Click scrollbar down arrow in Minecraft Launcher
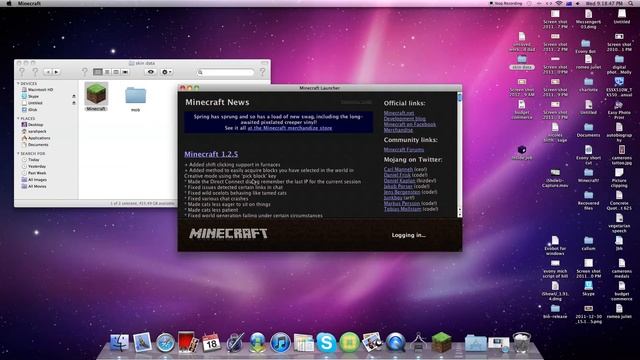The image size is (640, 360). click(x=460, y=215)
